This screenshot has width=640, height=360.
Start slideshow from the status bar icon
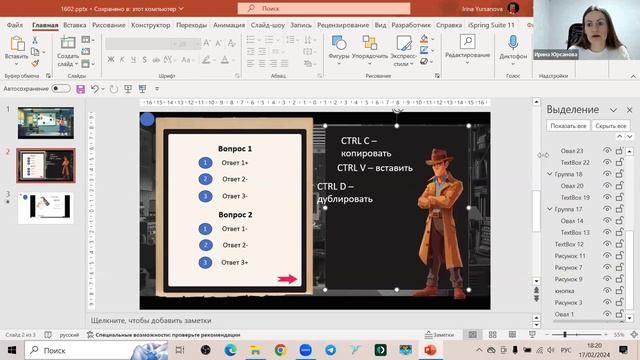pos(532,335)
